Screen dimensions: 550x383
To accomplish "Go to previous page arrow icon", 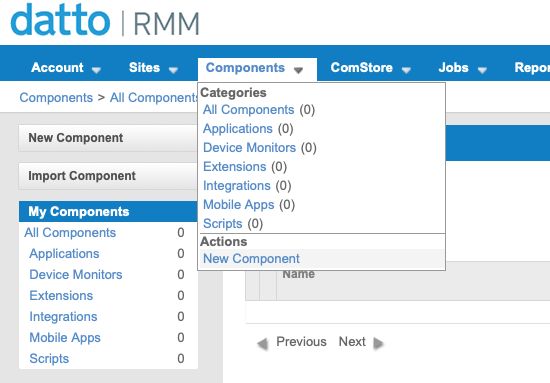I will coord(262,343).
